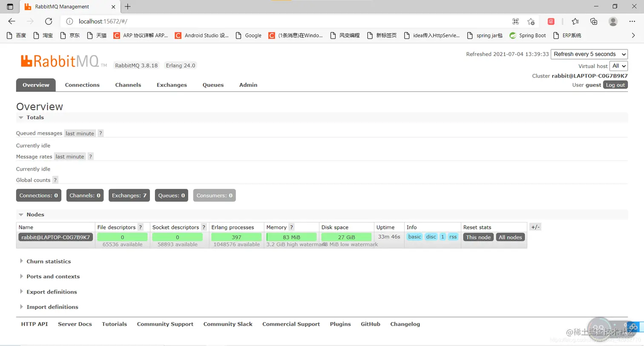Click Exchanges: 7 count button
The image size is (644, 346).
[129, 195]
